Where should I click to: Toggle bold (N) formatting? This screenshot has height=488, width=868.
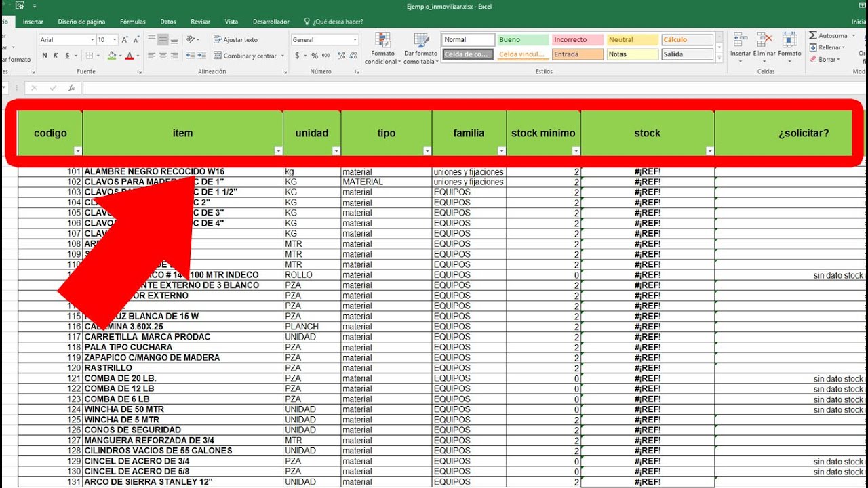click(x=45, y=56)
